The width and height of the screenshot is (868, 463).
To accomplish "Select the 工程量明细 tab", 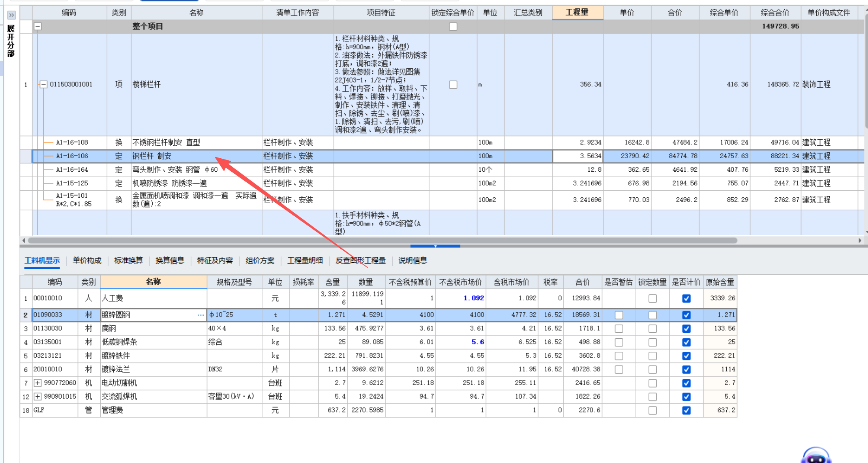I will (306, 261).
